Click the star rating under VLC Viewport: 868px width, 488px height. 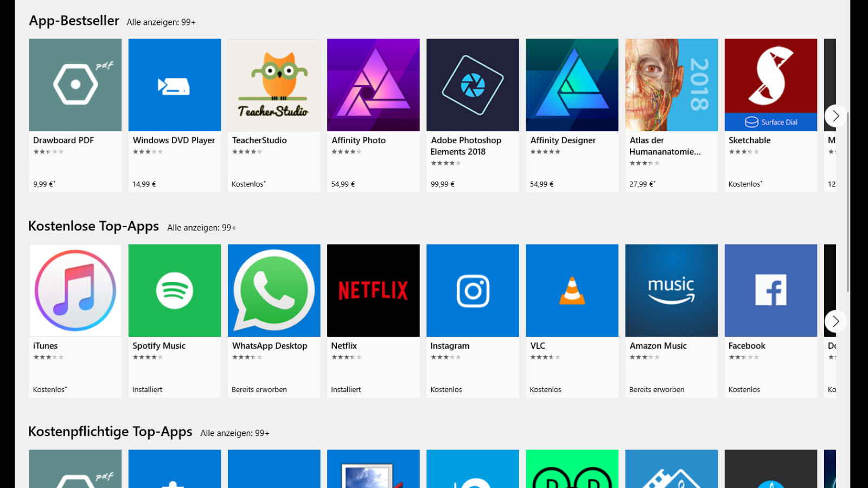[x=545, y=357]
